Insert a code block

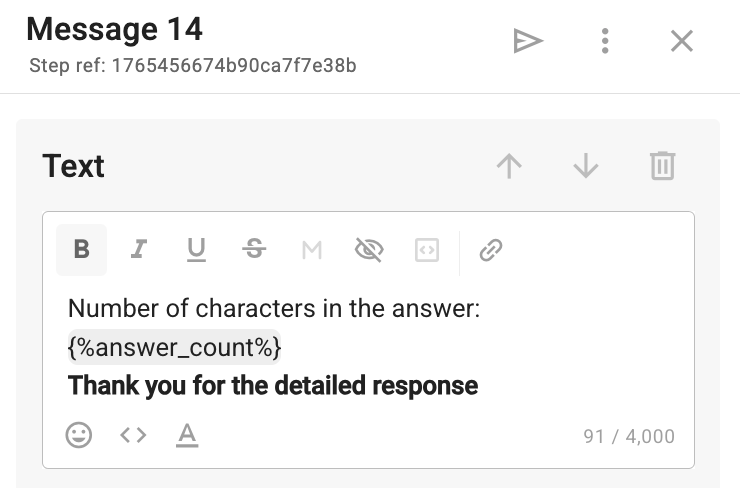[x=427, y=250]
